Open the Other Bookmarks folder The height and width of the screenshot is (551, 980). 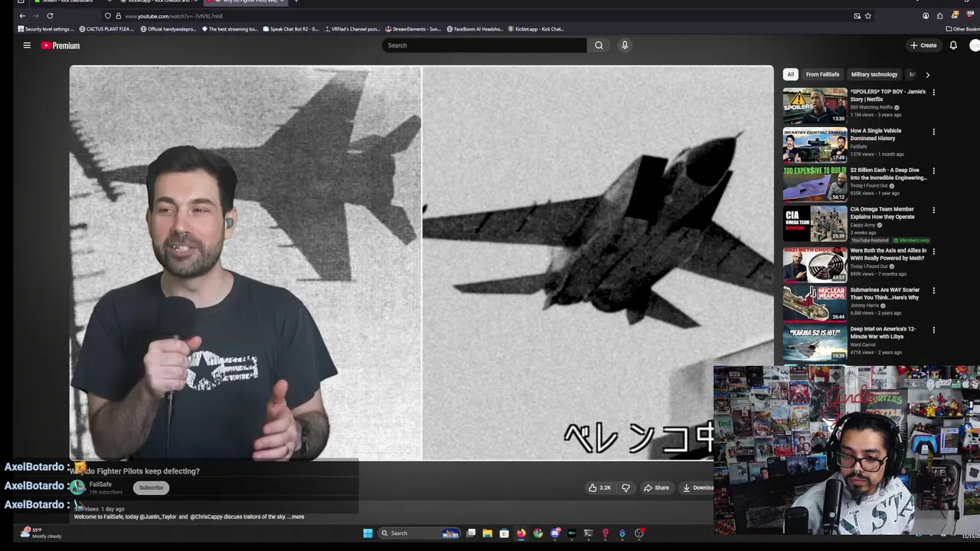click(962, 29)
